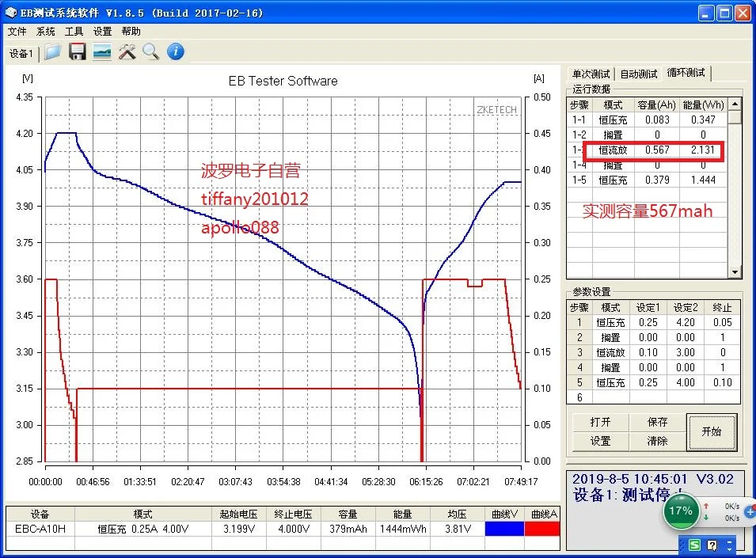
Task: Click the empty step 6 row number
Action: (x=579, y=397)
